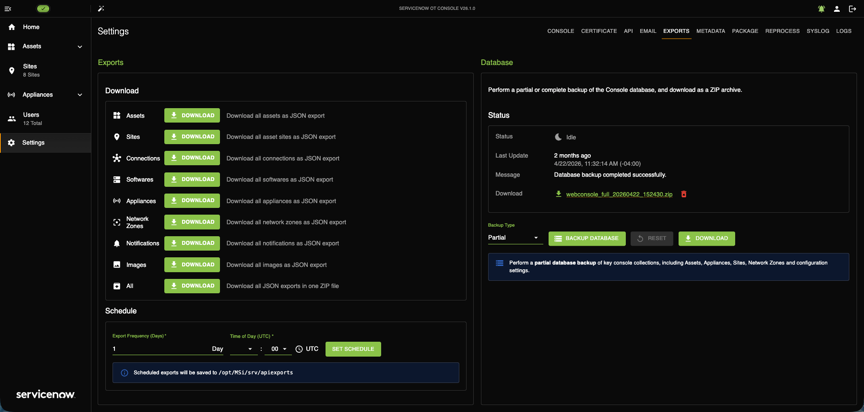Click the ServiceNow logo
This screenshot has height=412, width=864.
[46, 395]
